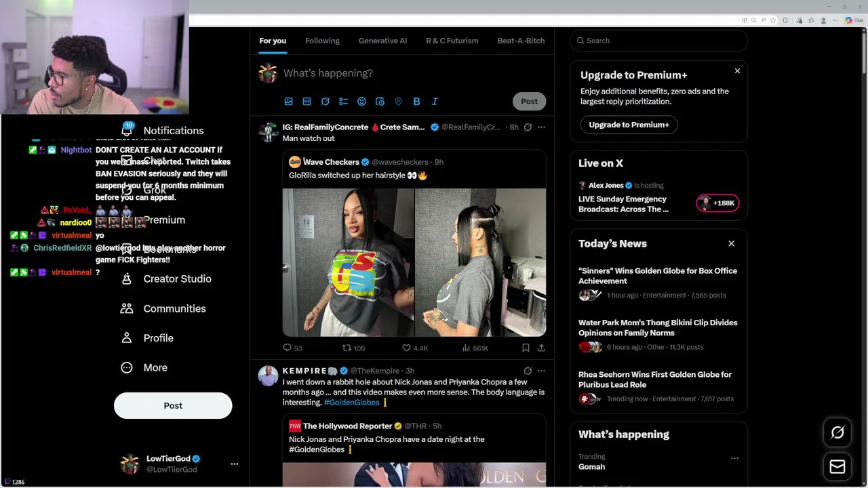
Task: Click the 8h timestamp on RealFamilyConcrete post
Action: click(514, 127)
